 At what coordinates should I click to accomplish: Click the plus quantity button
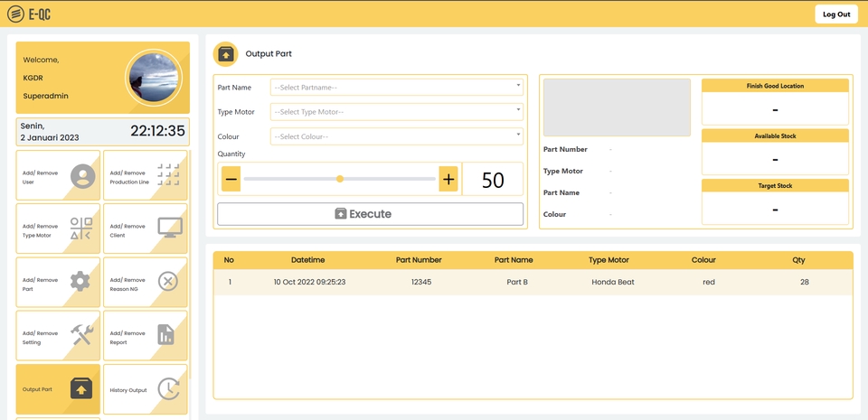pyautogui.click(x=448, y=179)
